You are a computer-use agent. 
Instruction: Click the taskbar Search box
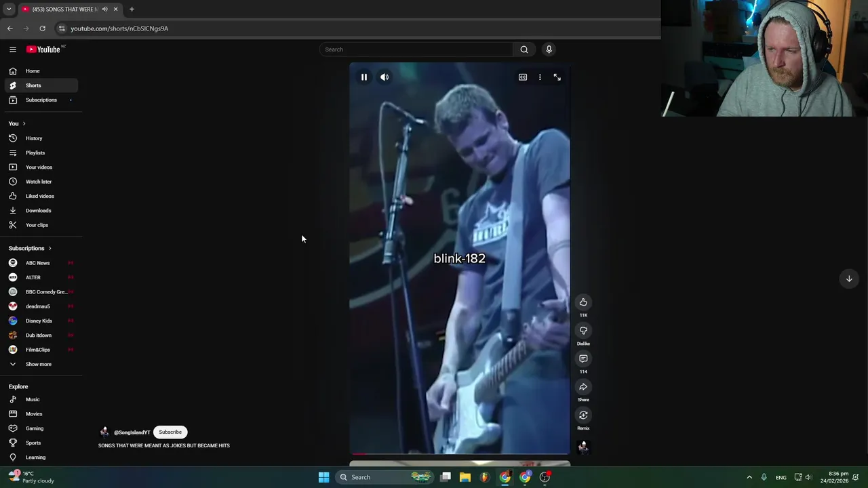click(x=384, y=477)
